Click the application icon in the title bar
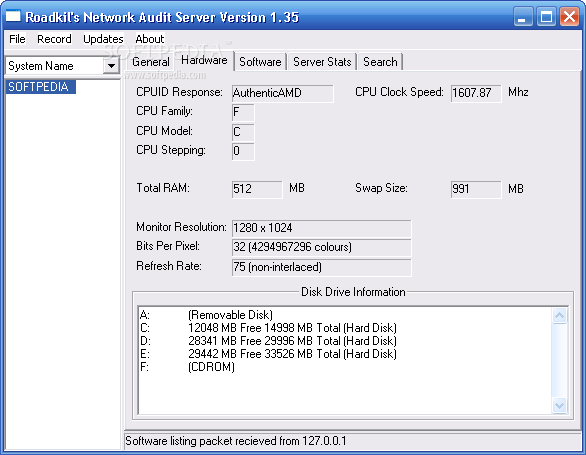The height and width of the screenshot is (455, 586). click(13, 17)
